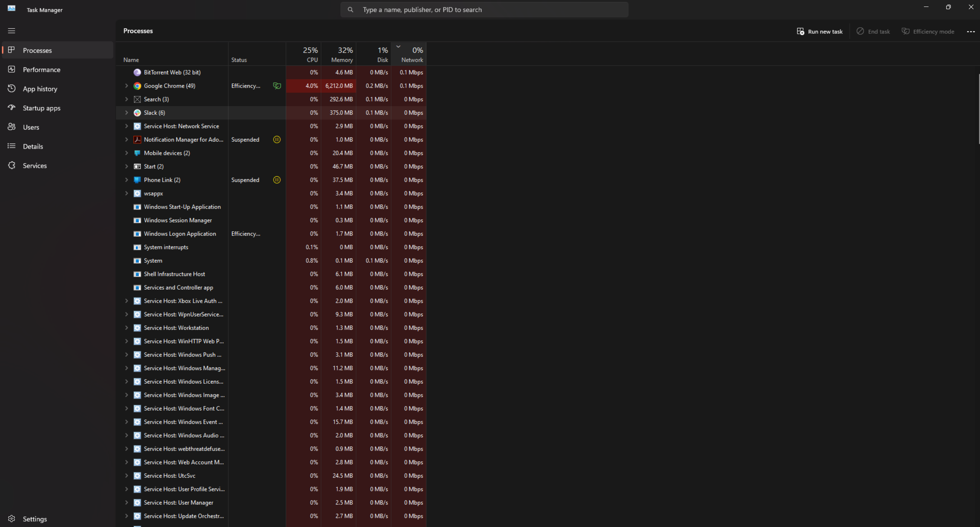
Task: Select the Windows Logon Application row
Action: [271, 234]
